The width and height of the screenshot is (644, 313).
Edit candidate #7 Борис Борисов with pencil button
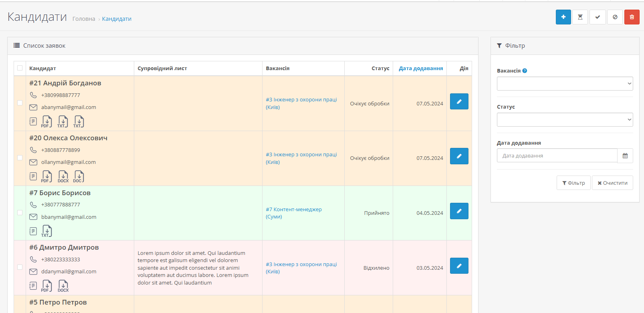click(459, 211)
